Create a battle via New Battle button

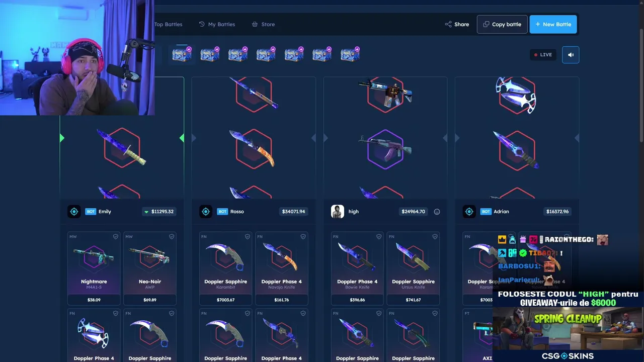553,24
